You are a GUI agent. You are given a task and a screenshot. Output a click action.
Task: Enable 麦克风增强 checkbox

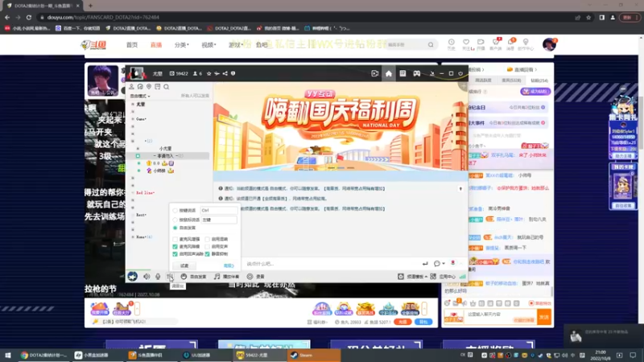point(175,239)
